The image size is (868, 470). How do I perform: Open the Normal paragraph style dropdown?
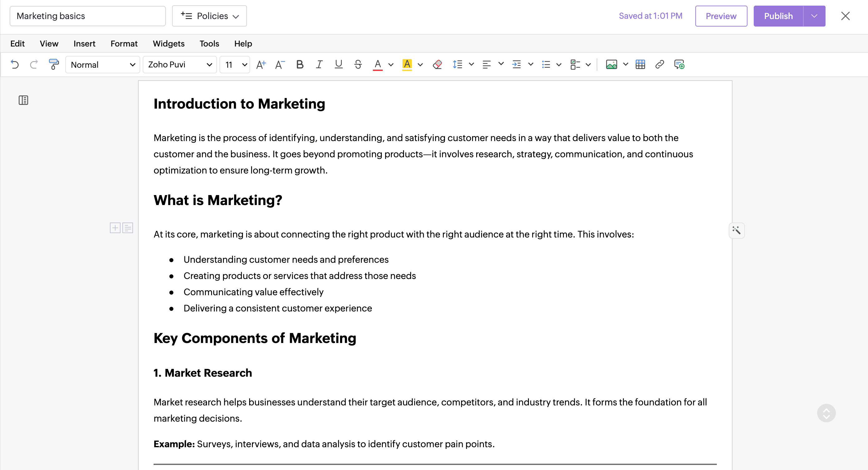tap(102, 64)
